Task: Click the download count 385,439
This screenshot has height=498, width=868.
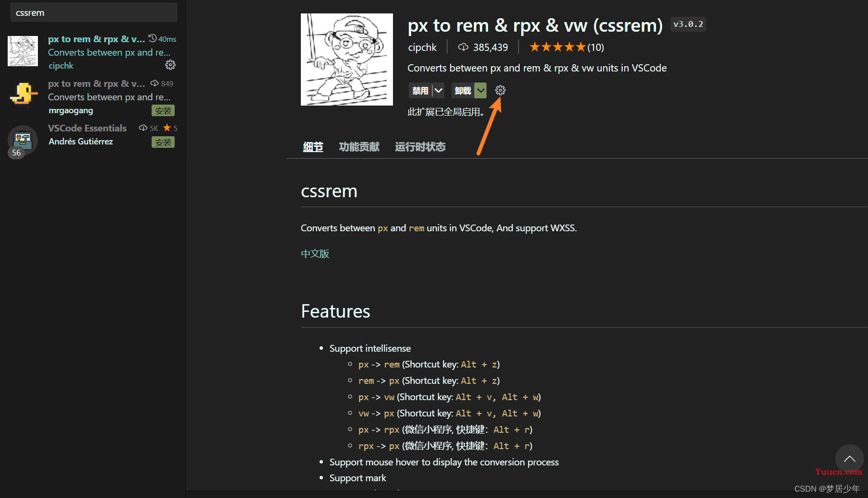Action: 483,47
